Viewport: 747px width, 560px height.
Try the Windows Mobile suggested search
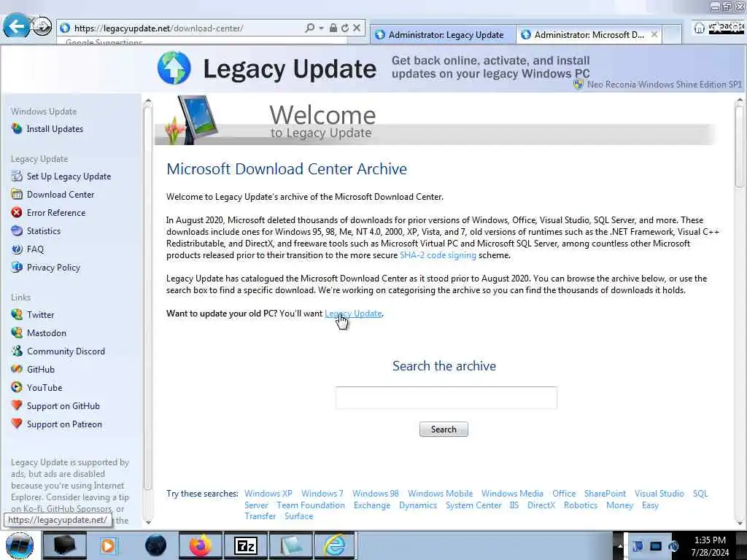coord(440,494)
